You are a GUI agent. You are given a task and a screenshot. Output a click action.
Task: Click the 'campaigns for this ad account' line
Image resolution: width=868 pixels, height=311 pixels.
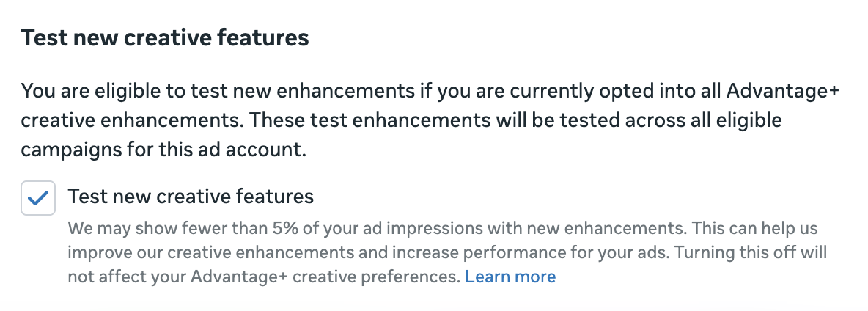[x=161, y=150]
